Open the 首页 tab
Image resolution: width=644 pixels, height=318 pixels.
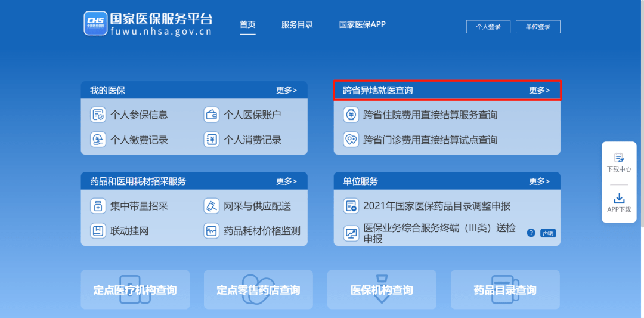(x=247, y=24)
